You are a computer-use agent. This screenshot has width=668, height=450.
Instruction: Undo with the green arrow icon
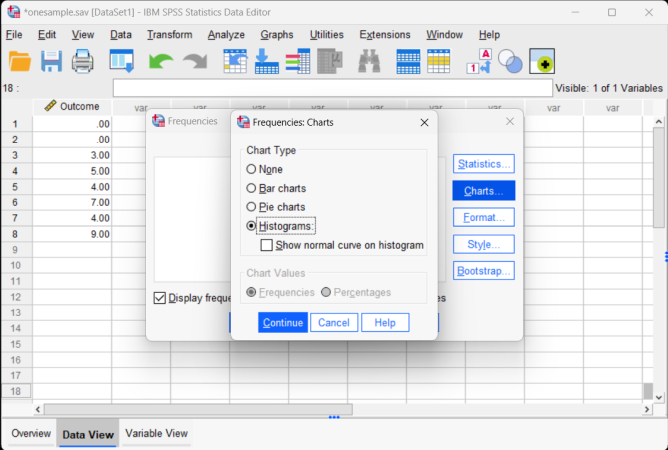(x=161, y=62)
